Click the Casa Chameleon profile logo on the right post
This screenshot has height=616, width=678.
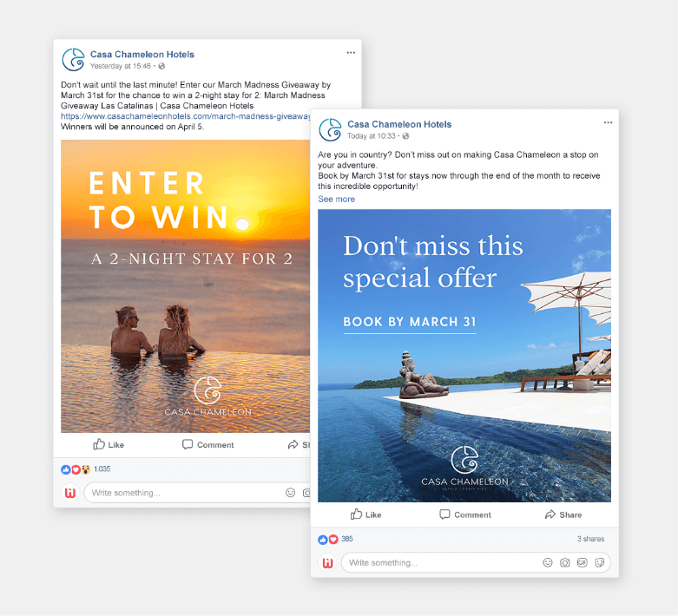click(331, 129)
